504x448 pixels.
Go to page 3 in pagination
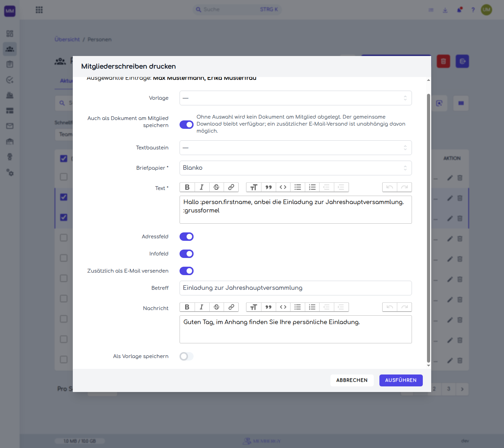(448, 389)
